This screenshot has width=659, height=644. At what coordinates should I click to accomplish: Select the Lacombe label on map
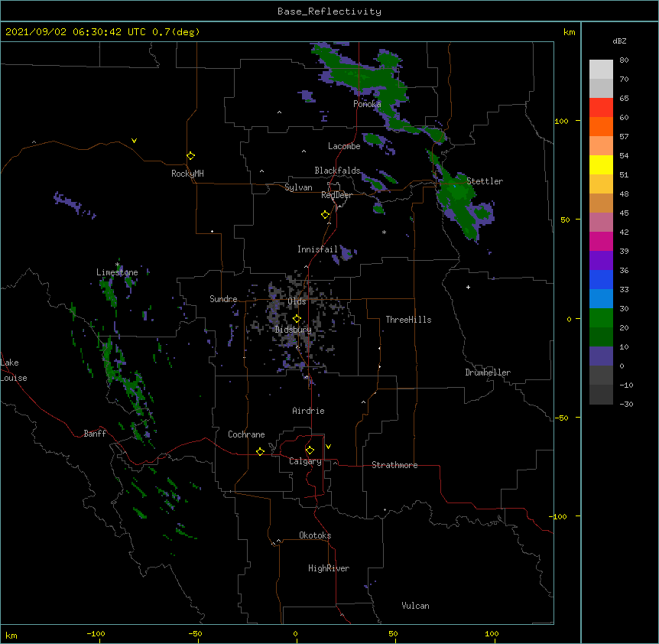pos(344,146)
